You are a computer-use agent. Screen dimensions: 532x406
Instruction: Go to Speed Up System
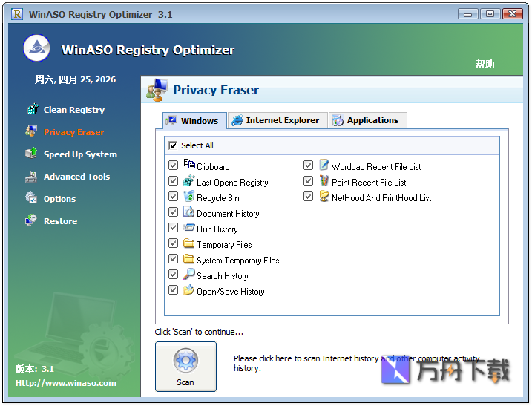pyautogui.click(x=80, y=154)
